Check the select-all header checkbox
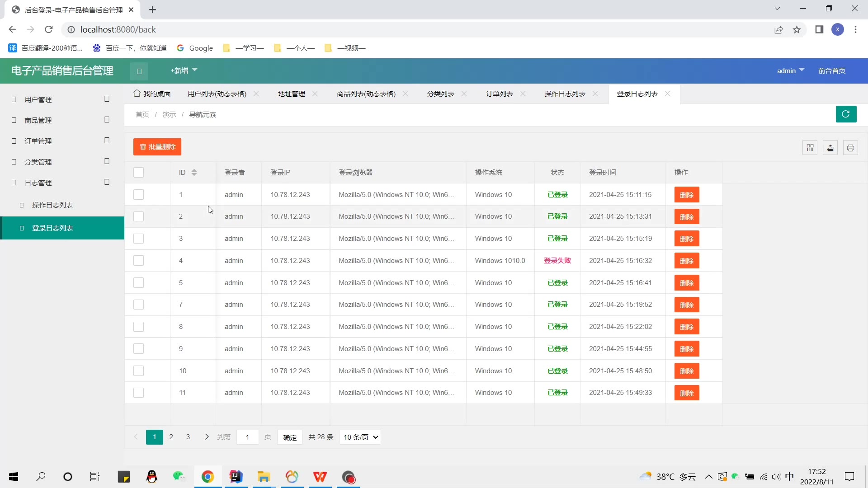 click(139, 173)
